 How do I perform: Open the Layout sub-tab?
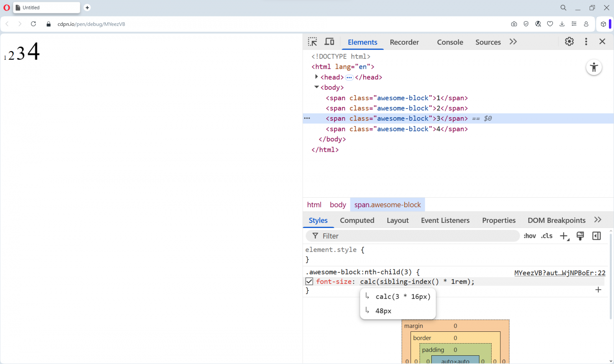398,221
